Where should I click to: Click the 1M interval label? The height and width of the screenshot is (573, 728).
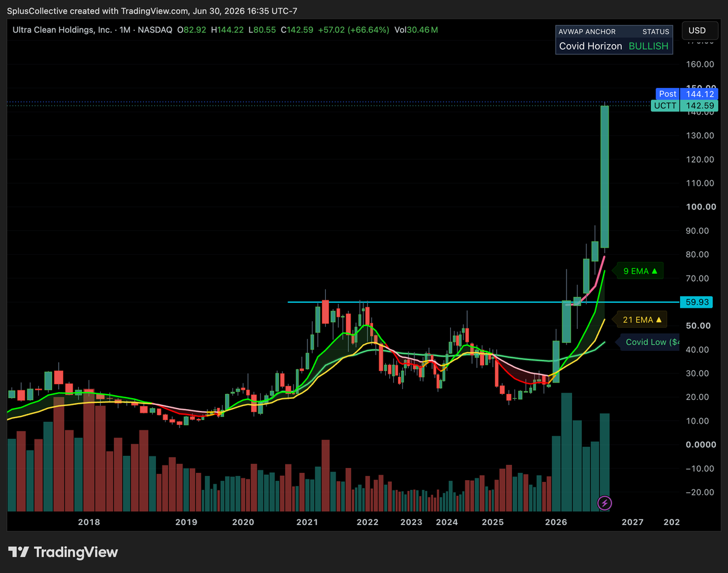click(x=124, y=30)
